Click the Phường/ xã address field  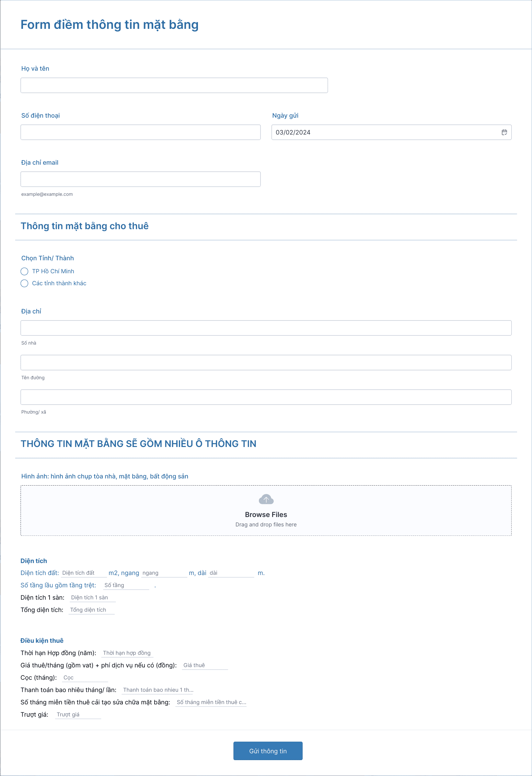266,397
